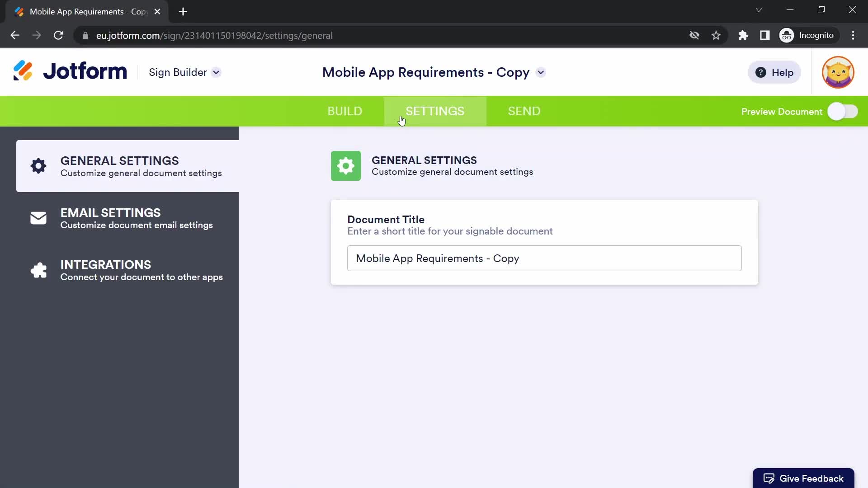Select the Mobile App Requirements browser tab
This screenshot has height=488, width=868.
[87, 12]
